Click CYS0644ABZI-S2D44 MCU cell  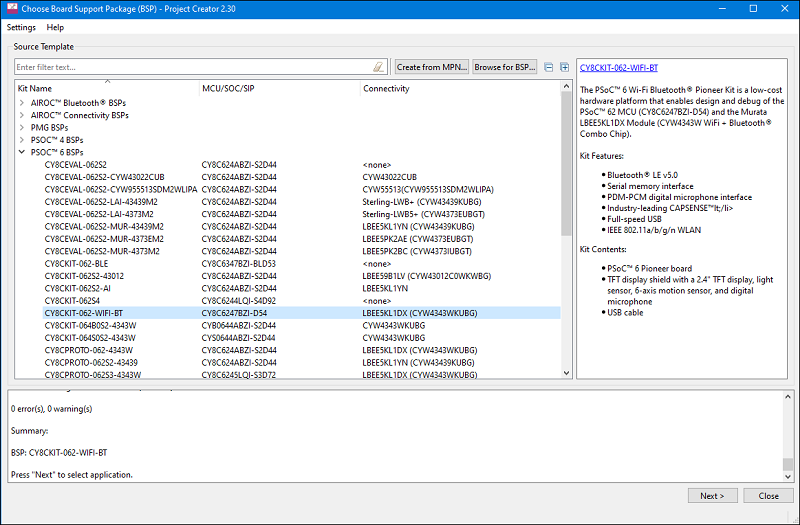pyautogui.click(x=238, y=338)
